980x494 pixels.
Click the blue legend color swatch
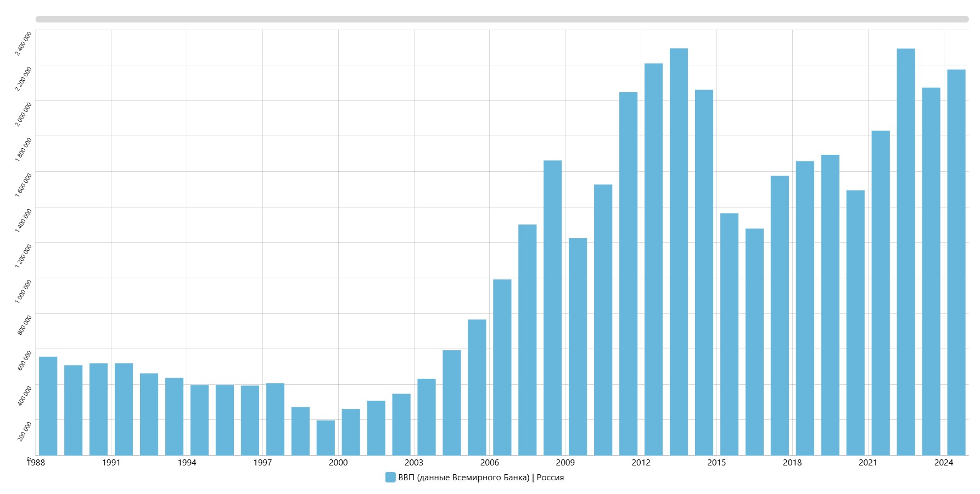pos(390,478)
